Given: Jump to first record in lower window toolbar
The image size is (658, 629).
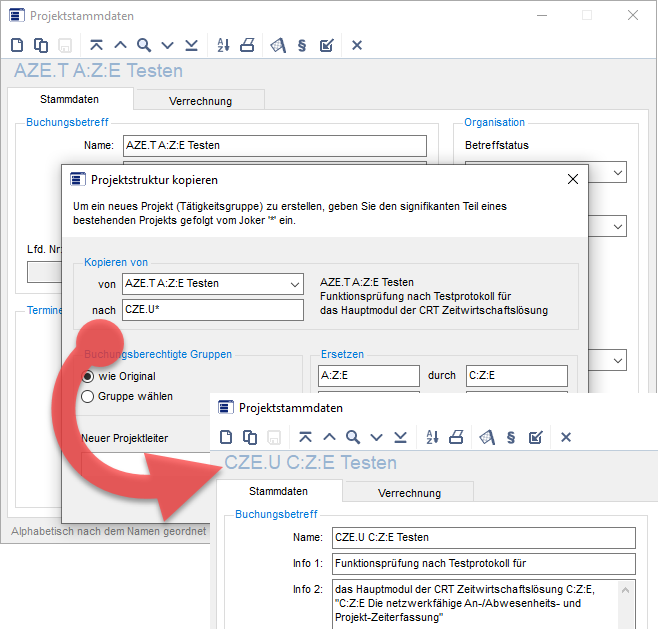Looking at the screenshot, I should point(306,437).
